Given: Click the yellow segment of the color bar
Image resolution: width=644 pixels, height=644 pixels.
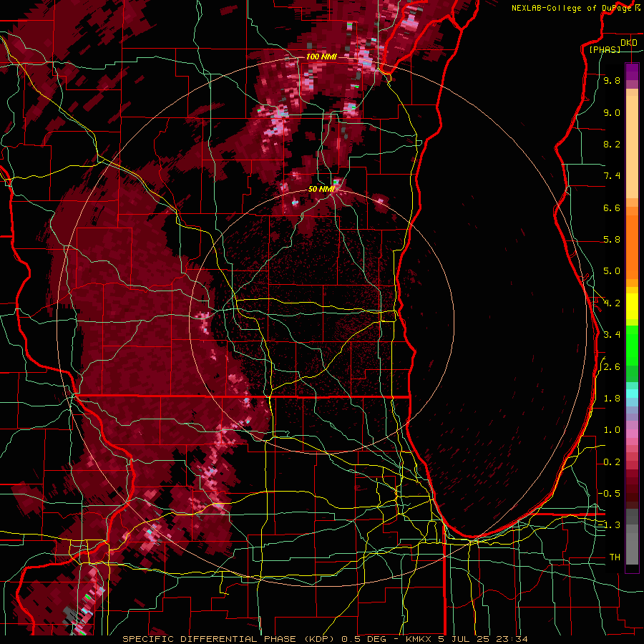Looking at the screenshot, I should (632, 306).
